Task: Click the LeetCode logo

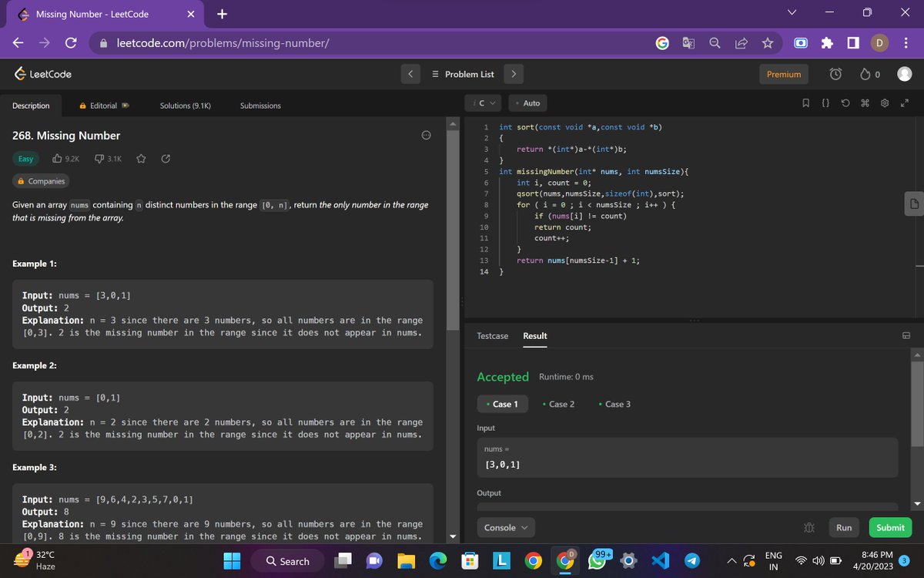Action: tap(43, 74)
